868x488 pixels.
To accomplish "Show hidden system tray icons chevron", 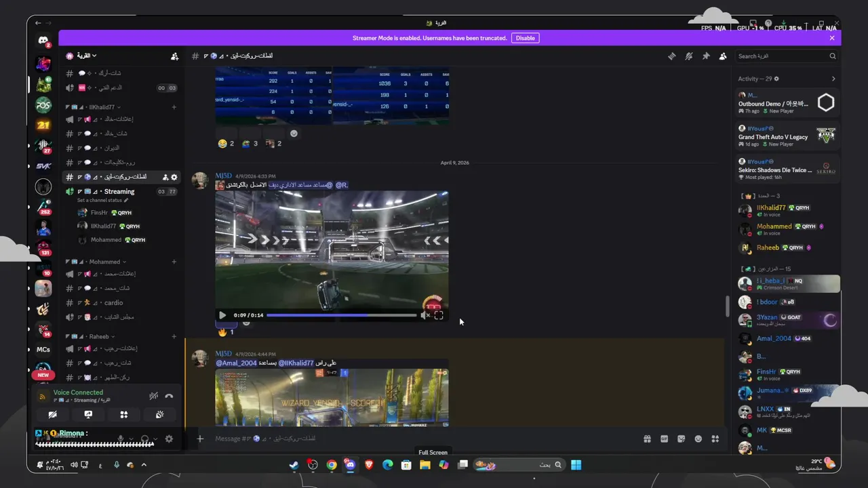I will pyautogui.click(x=144, y=465).
